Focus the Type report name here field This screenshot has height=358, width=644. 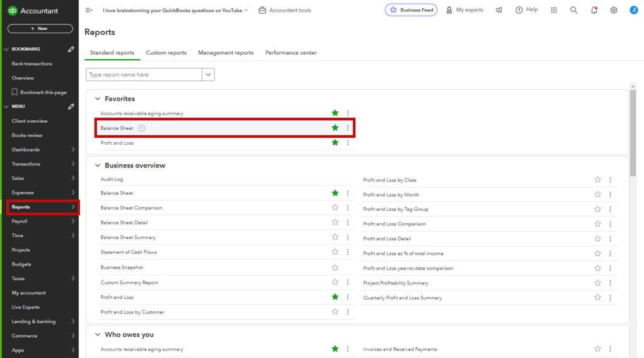tap(144, 75)
